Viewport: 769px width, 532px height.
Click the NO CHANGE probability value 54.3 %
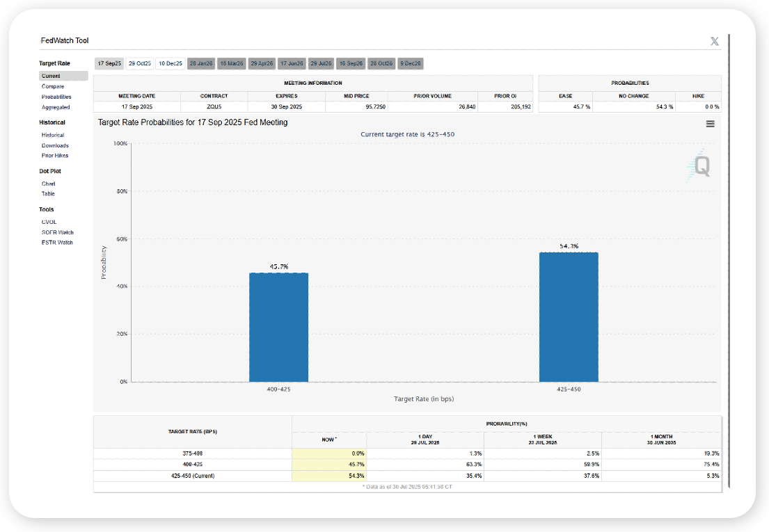pos(665,107)
